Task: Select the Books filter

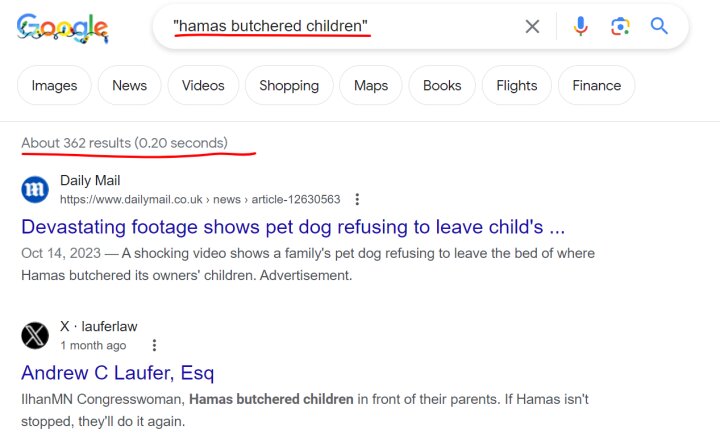Action: (x=442, y=85)
